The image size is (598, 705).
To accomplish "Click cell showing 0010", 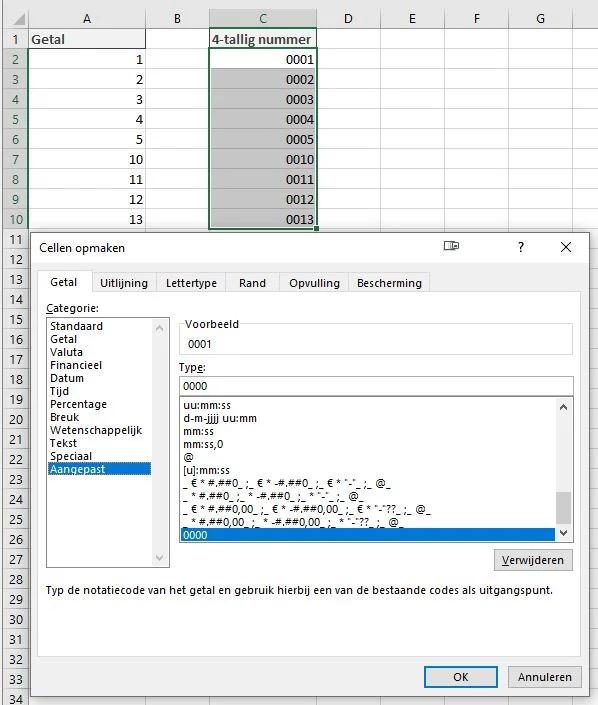I will (x=263, y=160).
